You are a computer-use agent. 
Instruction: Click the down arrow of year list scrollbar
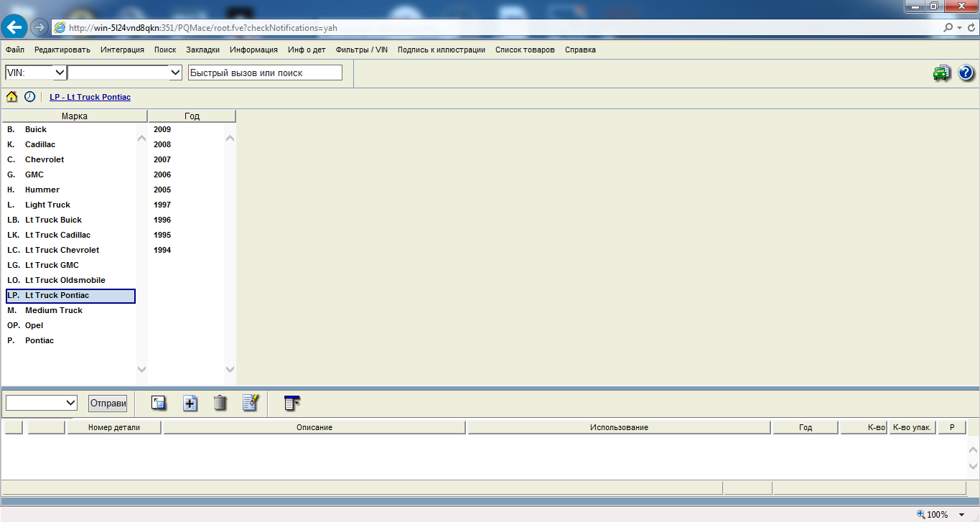[x=230, y=369]
